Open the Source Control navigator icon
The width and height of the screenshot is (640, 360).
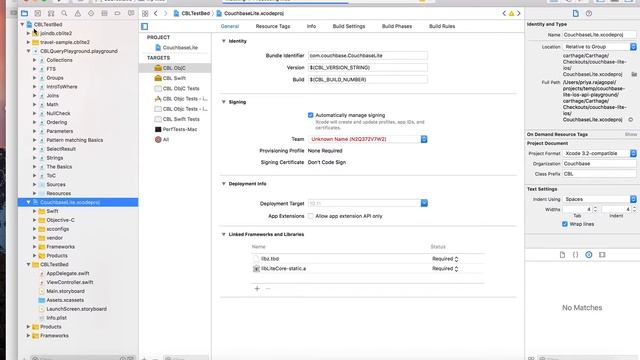pos(38,13)
